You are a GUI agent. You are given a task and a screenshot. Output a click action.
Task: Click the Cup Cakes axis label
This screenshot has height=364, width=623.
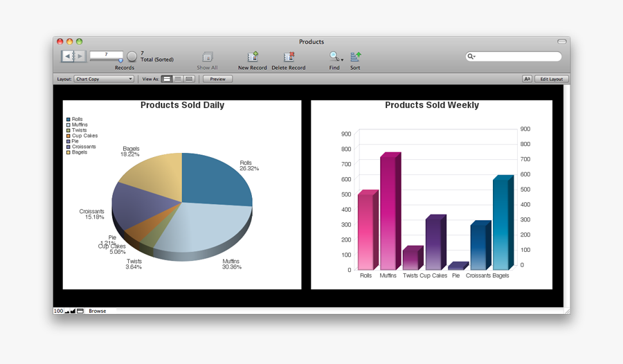coord(433,275)
